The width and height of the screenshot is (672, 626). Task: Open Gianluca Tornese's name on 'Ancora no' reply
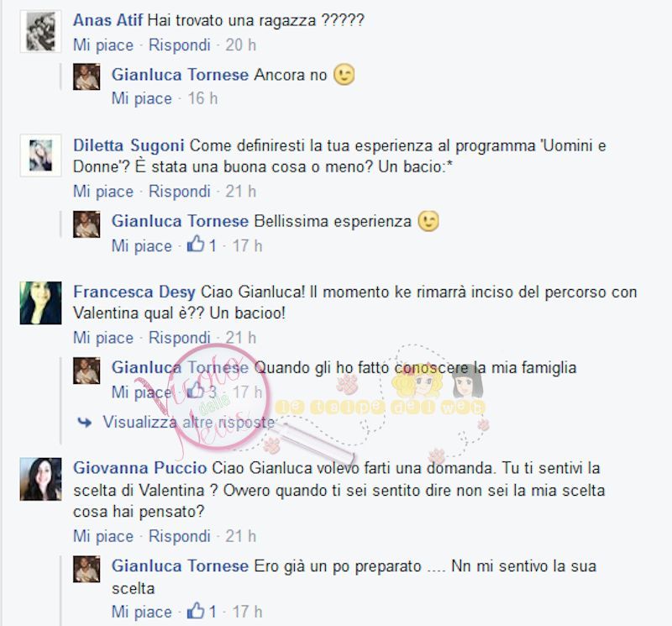tap(180, 75)
